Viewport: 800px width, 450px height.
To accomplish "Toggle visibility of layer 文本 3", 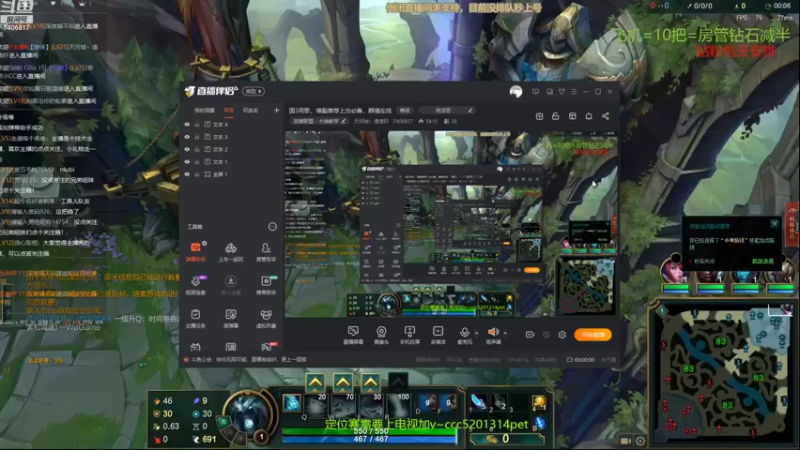I will [x=187, y=137].
